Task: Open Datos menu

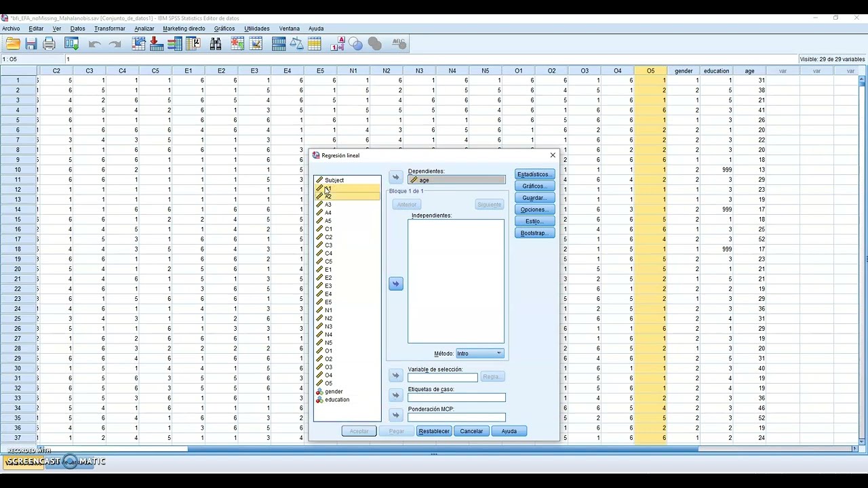Action: tap(78, 28)
